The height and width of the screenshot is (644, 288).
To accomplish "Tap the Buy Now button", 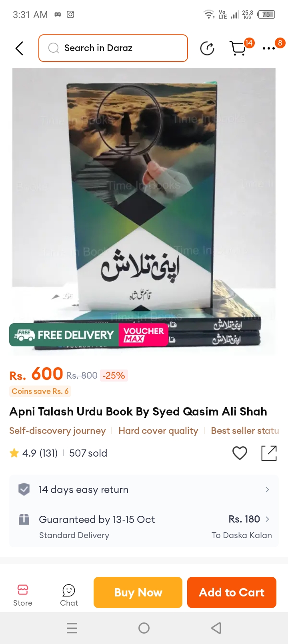I will coord(138,592).
